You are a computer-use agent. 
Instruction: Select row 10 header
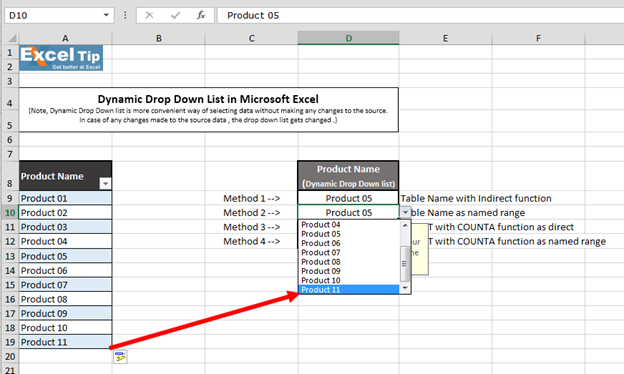pos(10,213)
